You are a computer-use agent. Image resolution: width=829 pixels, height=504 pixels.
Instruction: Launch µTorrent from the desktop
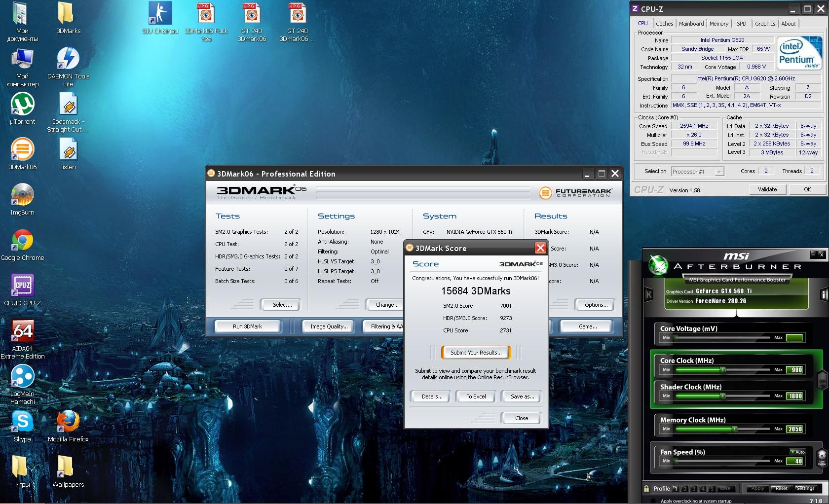pos(22,108)
